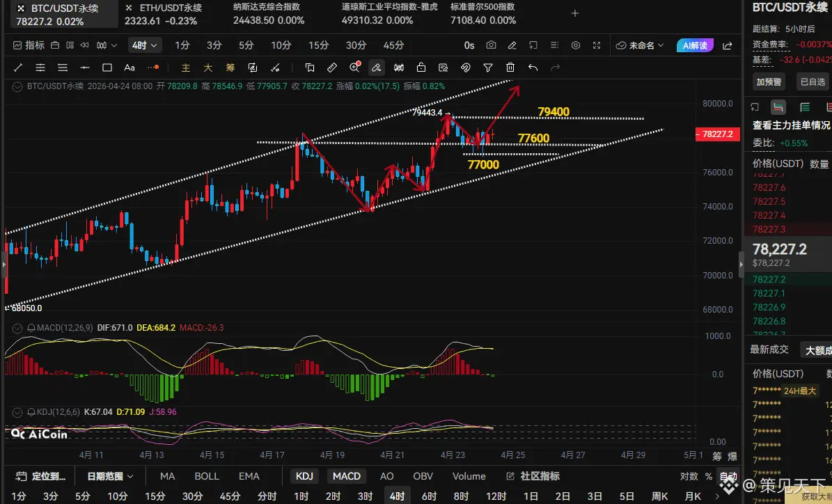Click the magnet snap tool
Viewport: 832px width, 504px height.
(465, 68)
